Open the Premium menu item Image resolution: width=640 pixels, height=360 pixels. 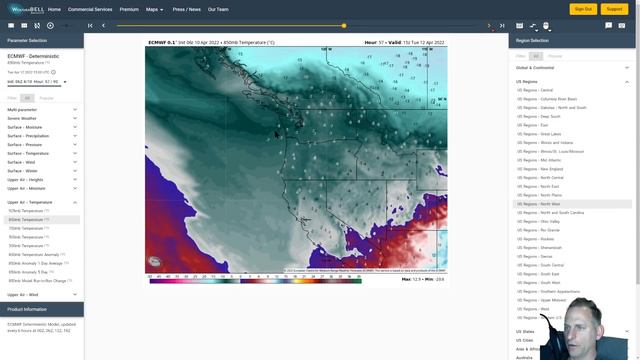tap(129, 9)
